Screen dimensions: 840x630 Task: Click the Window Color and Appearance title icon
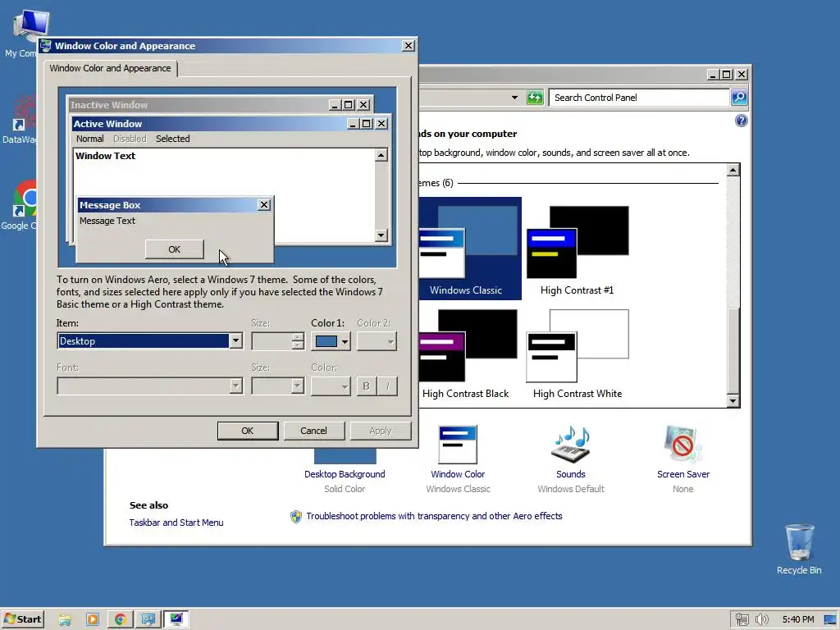[46, 46]
